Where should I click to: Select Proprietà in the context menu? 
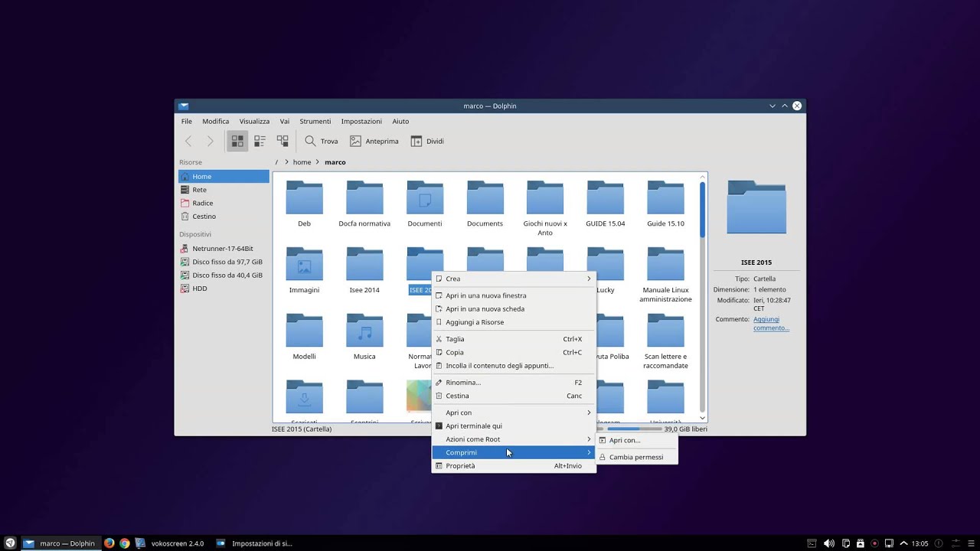460,466
